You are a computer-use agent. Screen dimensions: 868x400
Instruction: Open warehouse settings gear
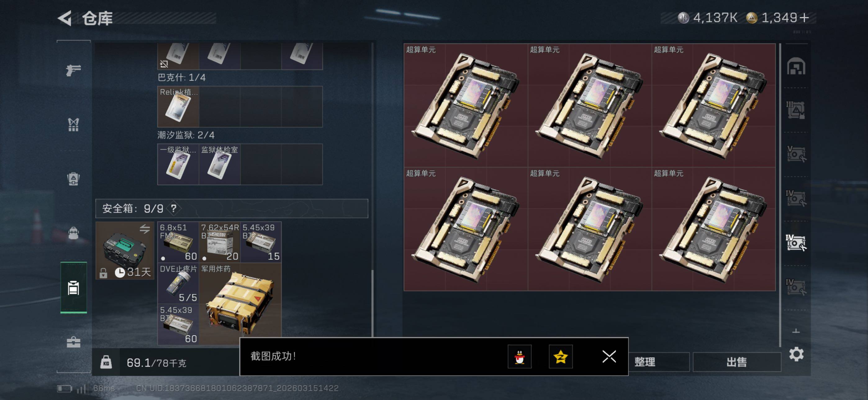point(796,354)
